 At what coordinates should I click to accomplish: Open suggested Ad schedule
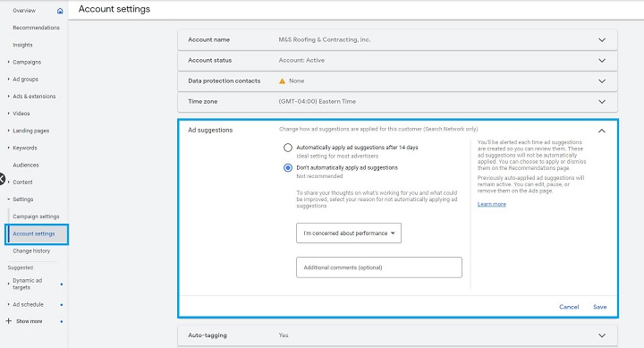[x=28, y=304]
